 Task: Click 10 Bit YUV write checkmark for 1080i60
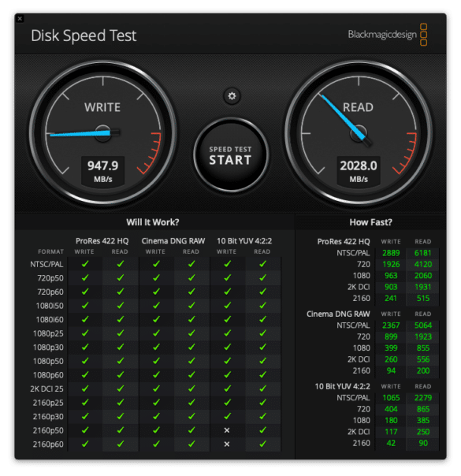(x=227, y=319)
